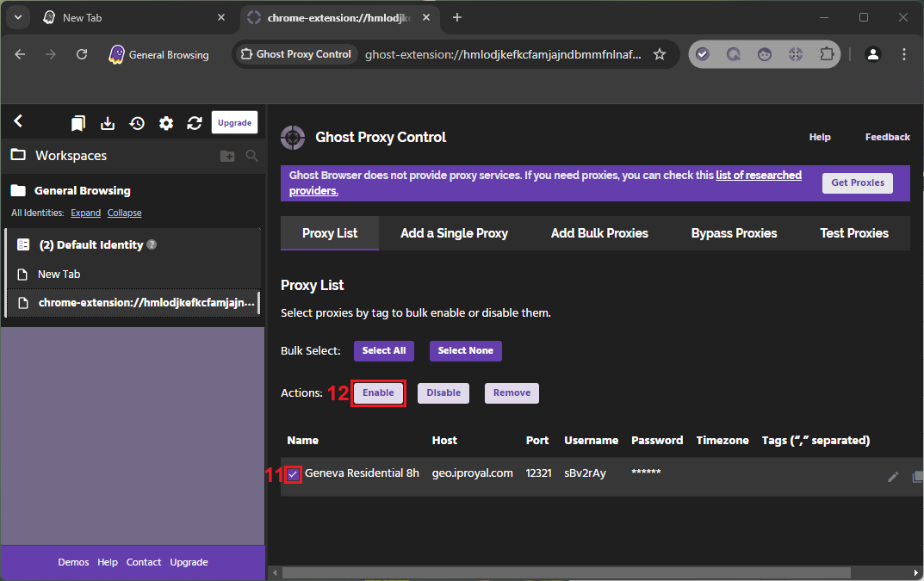Image resolution: width=924 pixels, height=581 pixels.
Task: Click the sidebar sync refresh icon
Action: (x=195, y=123)
